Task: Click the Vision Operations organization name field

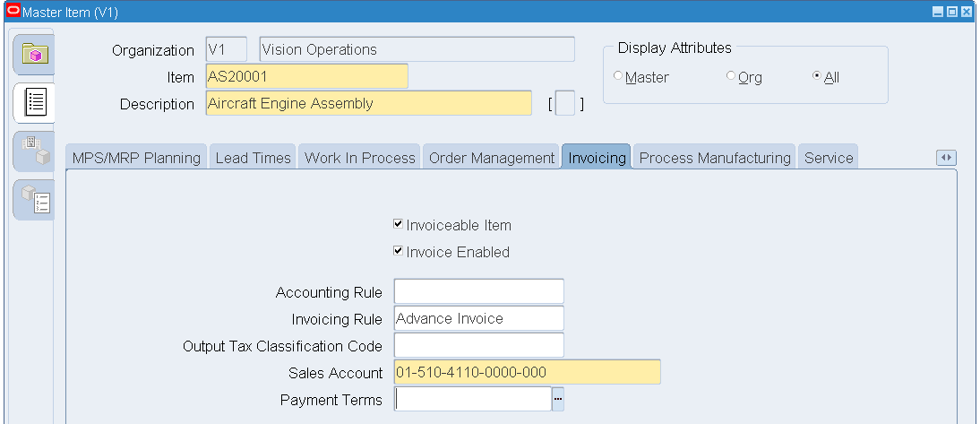Action: click(417, 49)
